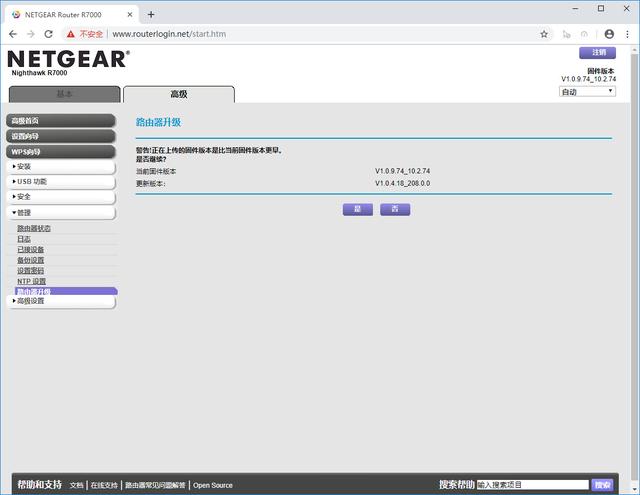
Task: Click new version V1.0.4.18_208.0.0 text
Action: coord(402,184)
